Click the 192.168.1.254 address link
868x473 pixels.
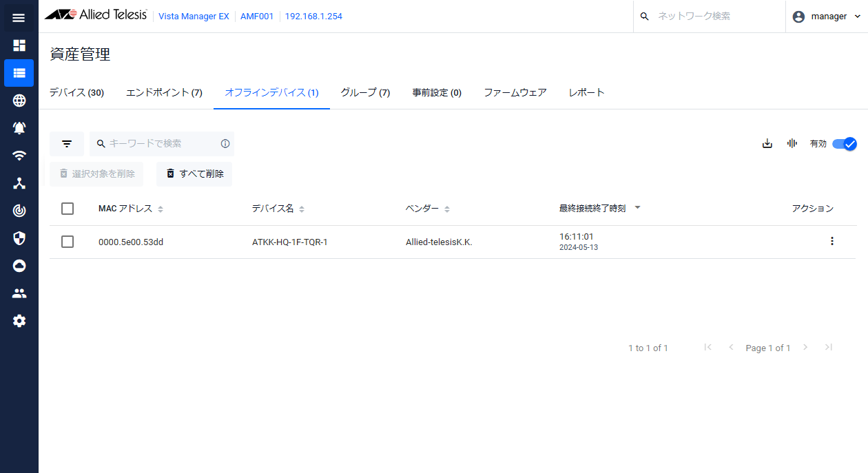pos(313,17)
